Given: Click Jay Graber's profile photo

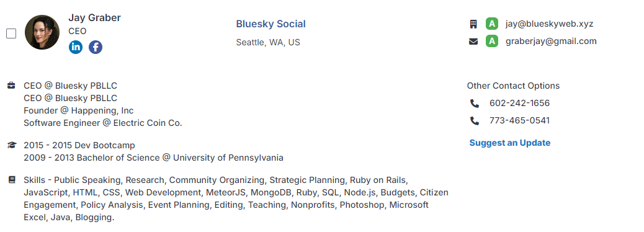Looking at the screenshot, I should coord(42,32).
